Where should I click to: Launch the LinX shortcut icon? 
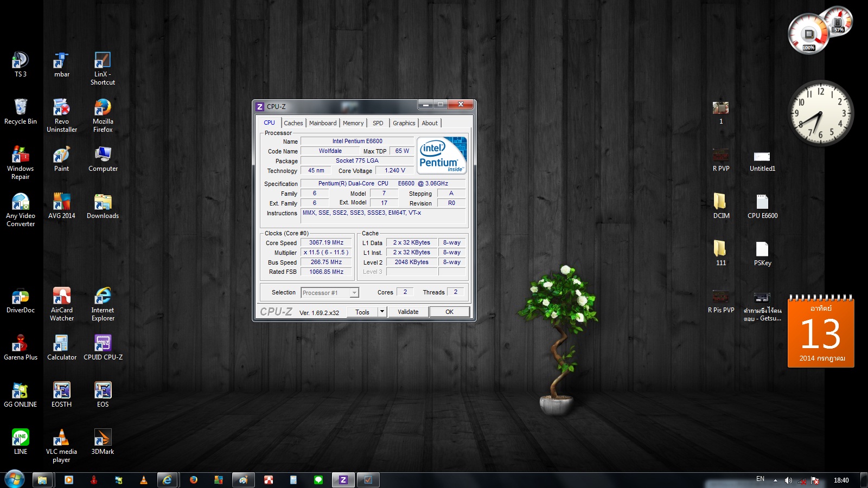[x=103, y=68]
